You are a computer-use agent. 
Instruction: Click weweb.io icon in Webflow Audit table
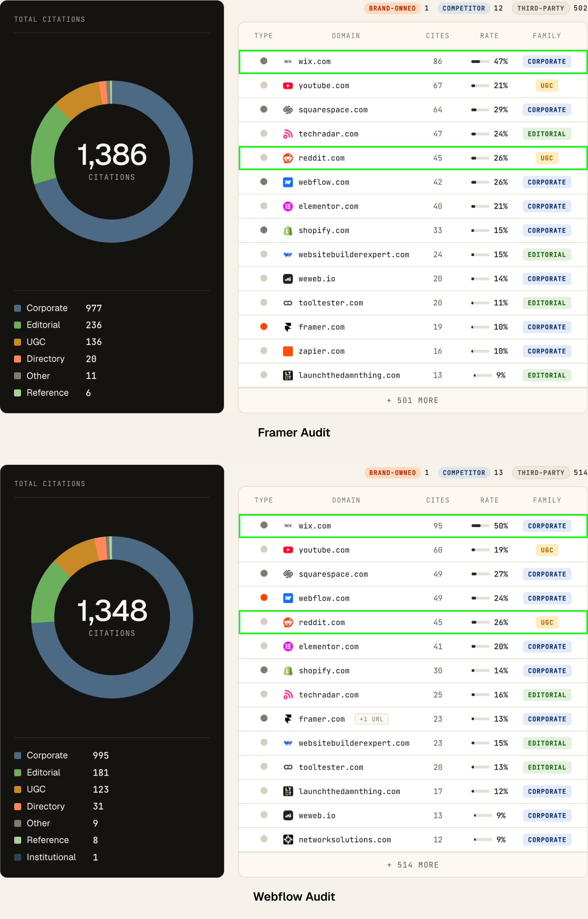[x=288, y=815]
